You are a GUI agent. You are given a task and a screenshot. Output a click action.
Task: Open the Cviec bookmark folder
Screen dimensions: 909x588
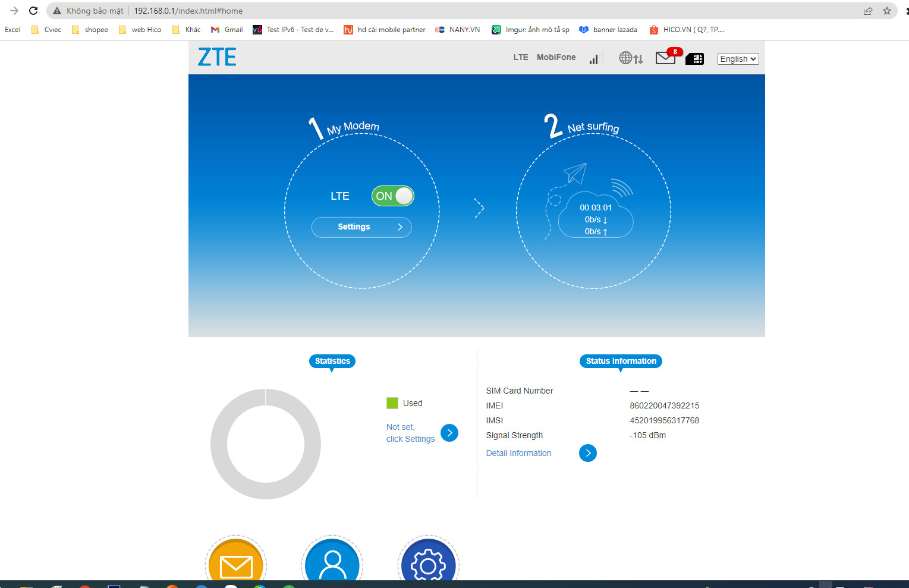(x=46, y=30)
